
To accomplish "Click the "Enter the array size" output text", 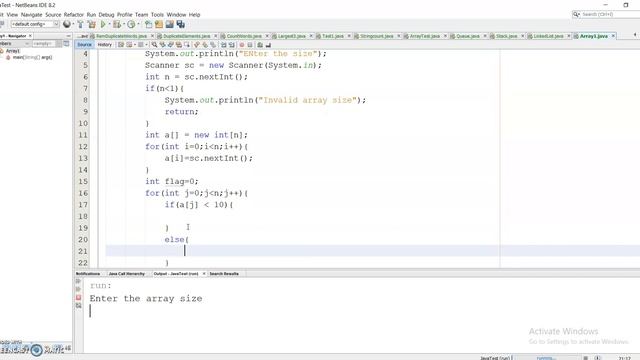I will pyautogui.click(x=146, y=299).
